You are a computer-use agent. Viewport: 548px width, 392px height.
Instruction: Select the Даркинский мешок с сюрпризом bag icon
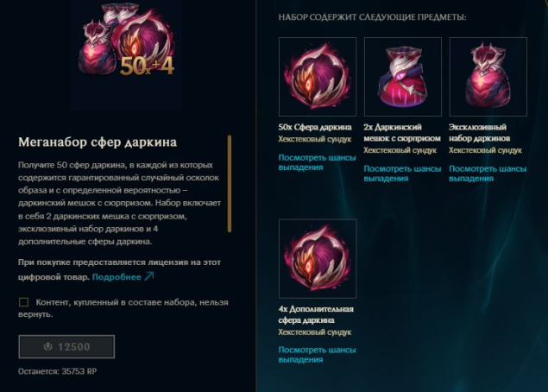coord(403,77)
